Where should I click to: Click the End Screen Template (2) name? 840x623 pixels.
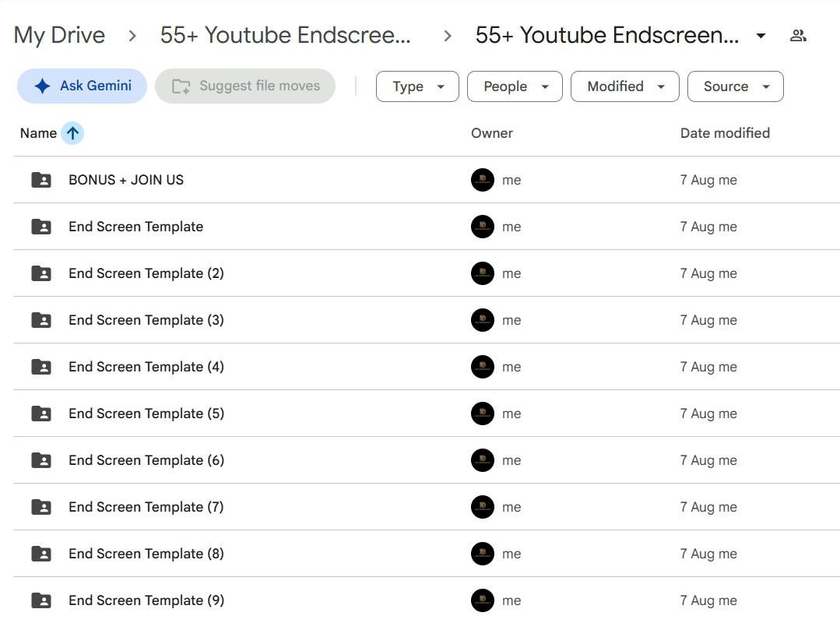pos(146,273)
